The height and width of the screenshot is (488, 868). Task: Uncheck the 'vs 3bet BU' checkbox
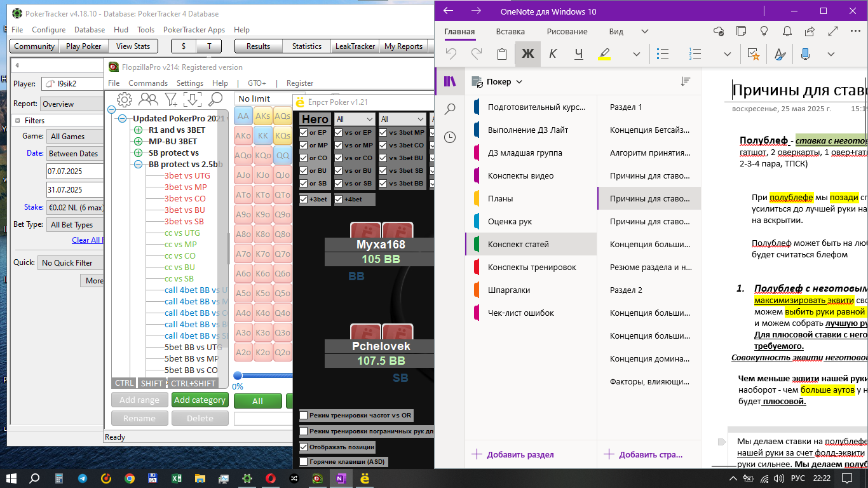point(384,158)
